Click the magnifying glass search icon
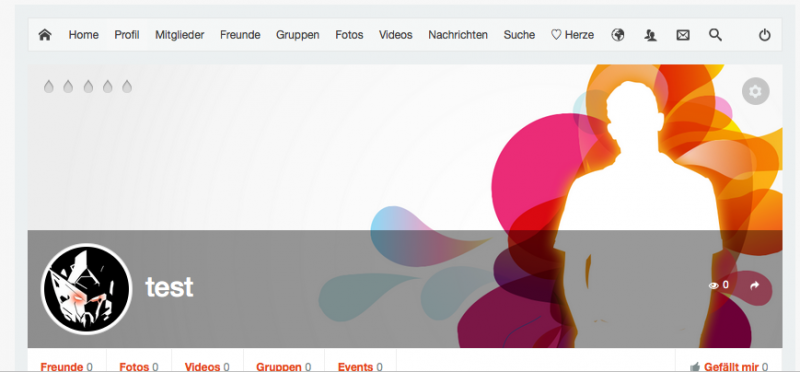This screenshot has height=372, width=800. click(x=715, y=35)
